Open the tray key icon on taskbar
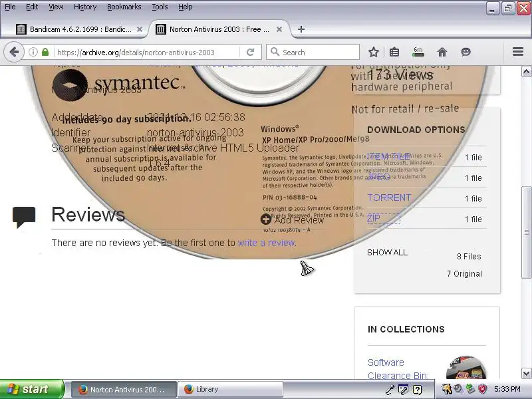The image size is (532, 399). pyautogui.click(x=390, y=390)
